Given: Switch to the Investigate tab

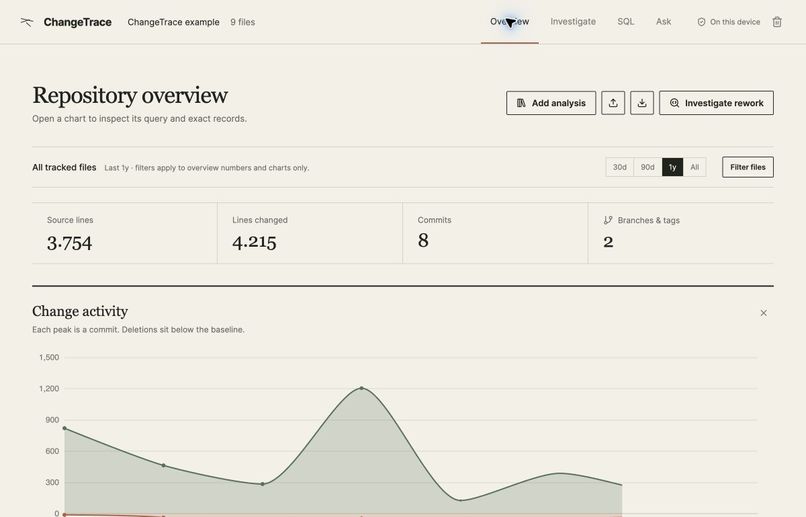Looking at the screenshot, I should tap(573, 22).
